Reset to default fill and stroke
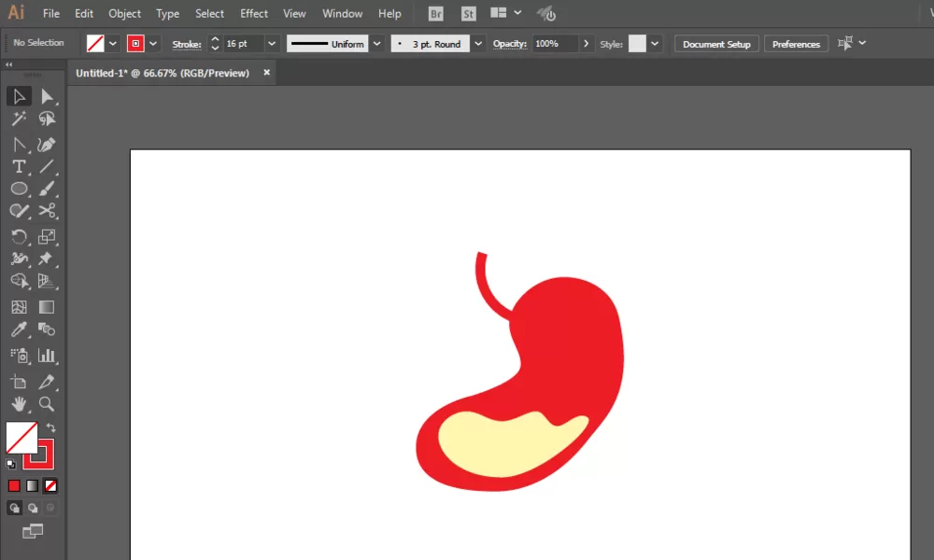The height and width of the screenshot is (560, 934). click(x=10, y=464)
